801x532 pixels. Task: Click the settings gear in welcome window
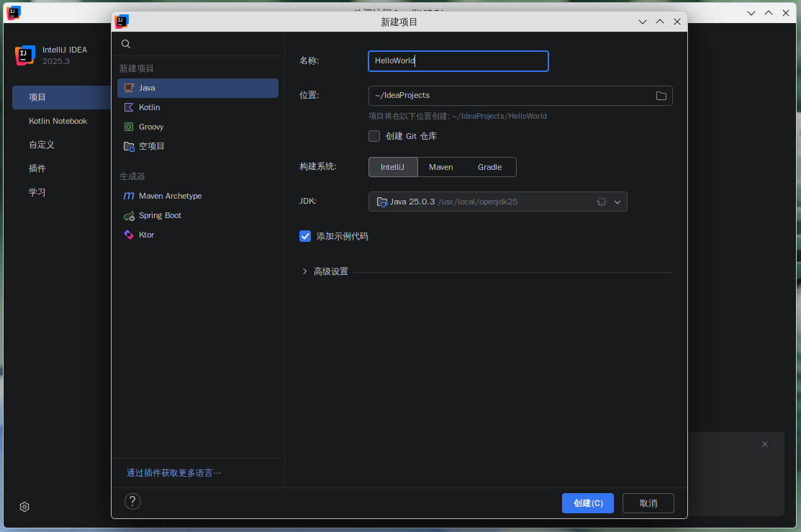click(x=24, y=507)
